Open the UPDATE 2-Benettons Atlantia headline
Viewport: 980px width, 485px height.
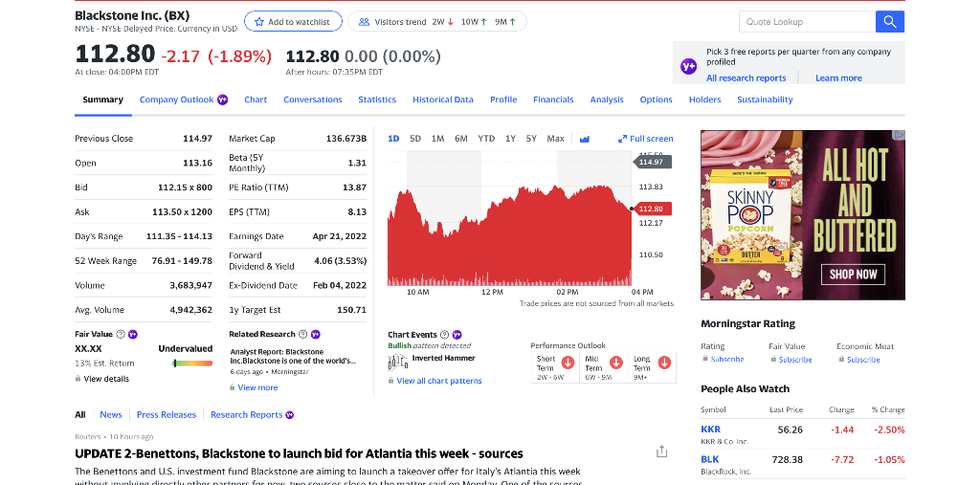(299, 453)
